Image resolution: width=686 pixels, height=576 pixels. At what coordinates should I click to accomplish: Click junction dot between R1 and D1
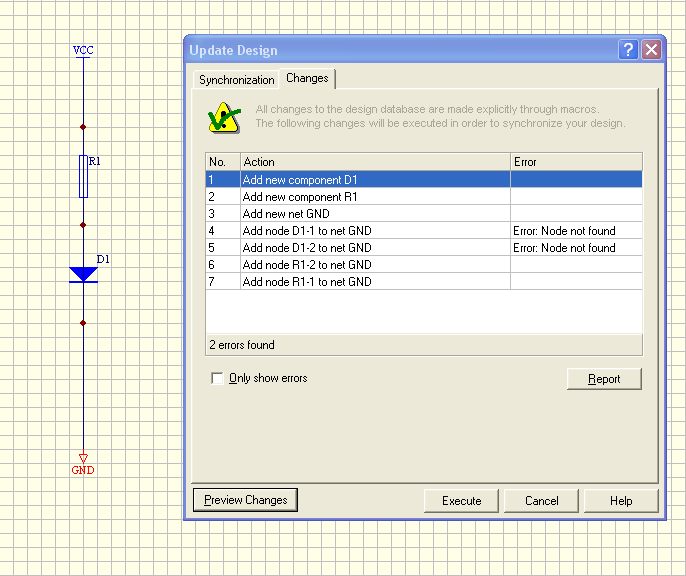(x=83, y=225)
